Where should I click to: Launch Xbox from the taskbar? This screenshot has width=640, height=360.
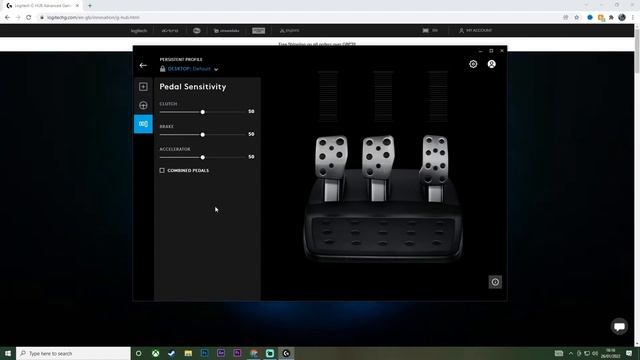[x=156, y=353]
